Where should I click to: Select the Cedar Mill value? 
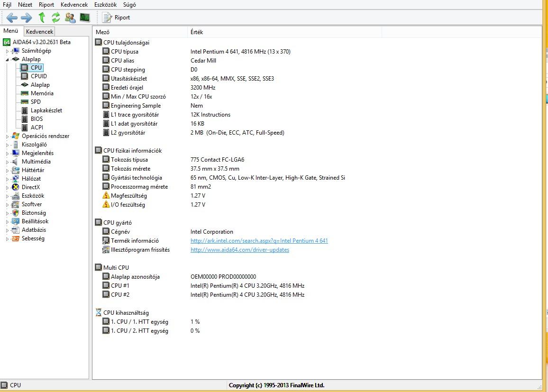(x=203, y=61)
